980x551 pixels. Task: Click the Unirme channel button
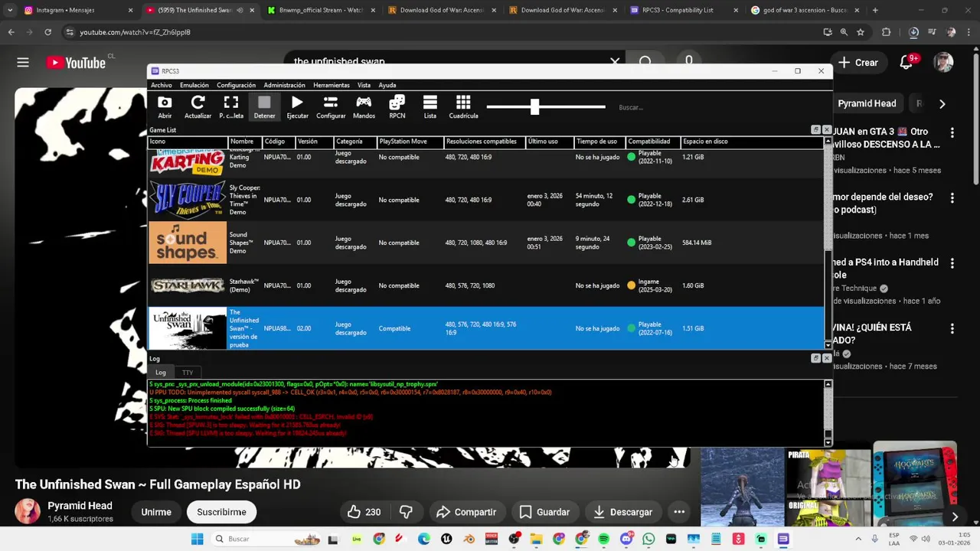point(156,512)
